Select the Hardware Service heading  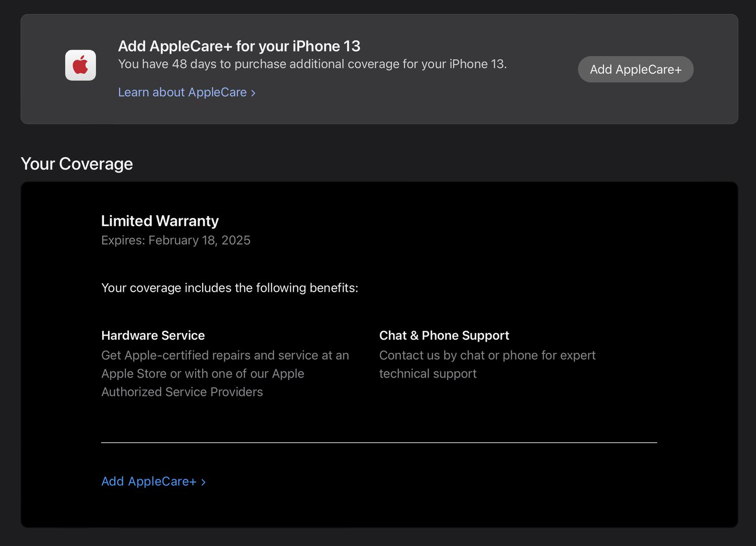pyautogui.click(x=153, y=335)
